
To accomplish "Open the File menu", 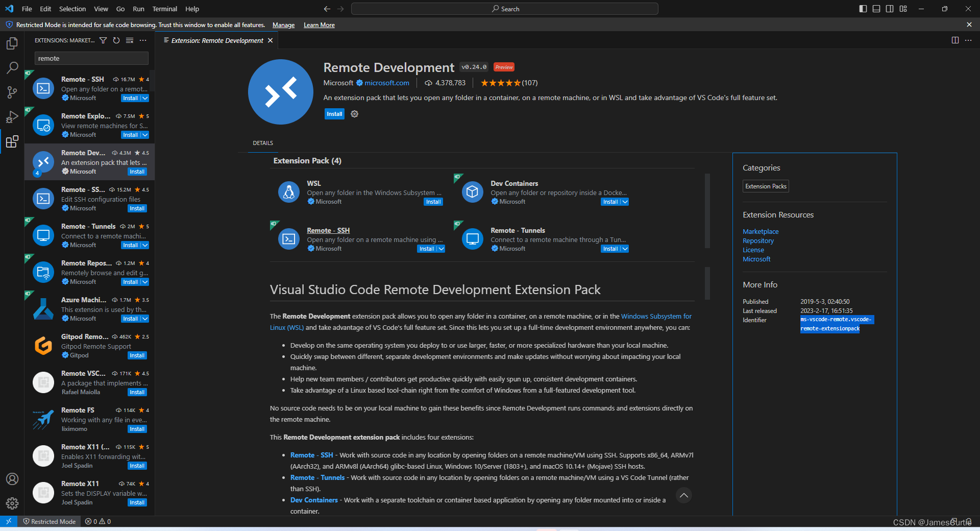I will pos(27,9).
